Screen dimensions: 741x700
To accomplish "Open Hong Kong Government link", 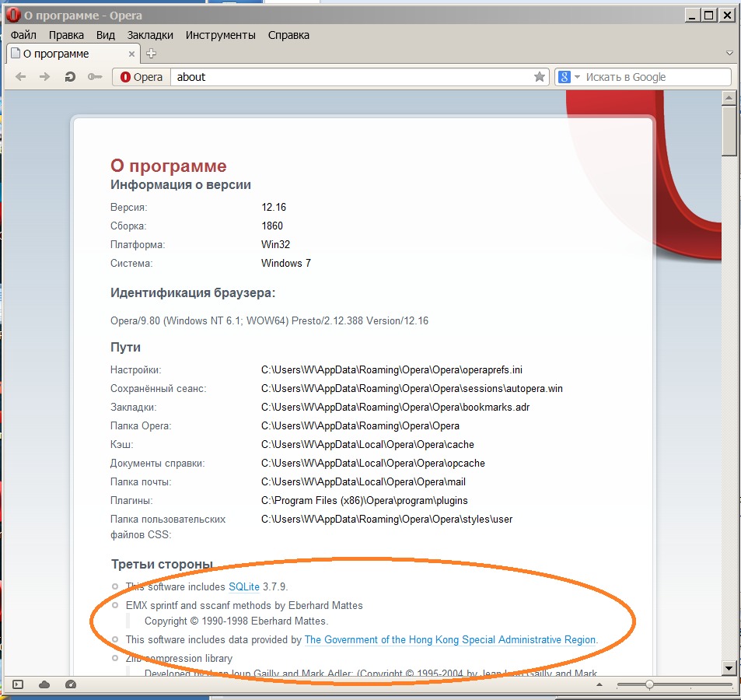I will [449, 639].
